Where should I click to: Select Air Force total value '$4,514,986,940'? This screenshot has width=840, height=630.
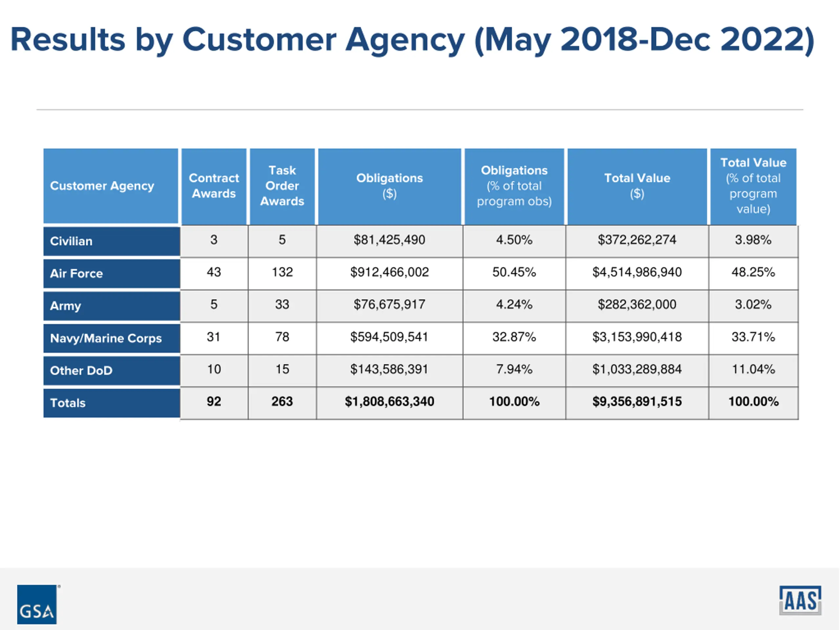[637, 273]
